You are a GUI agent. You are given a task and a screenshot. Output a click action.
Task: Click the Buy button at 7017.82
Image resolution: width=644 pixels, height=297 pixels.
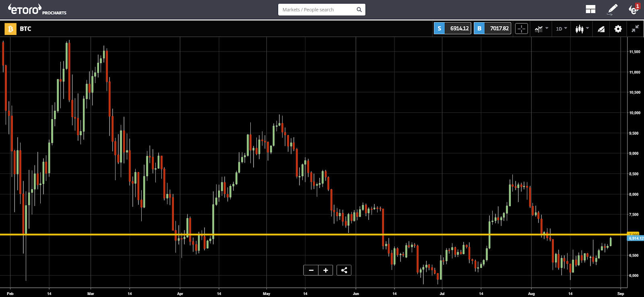point(492,29)
